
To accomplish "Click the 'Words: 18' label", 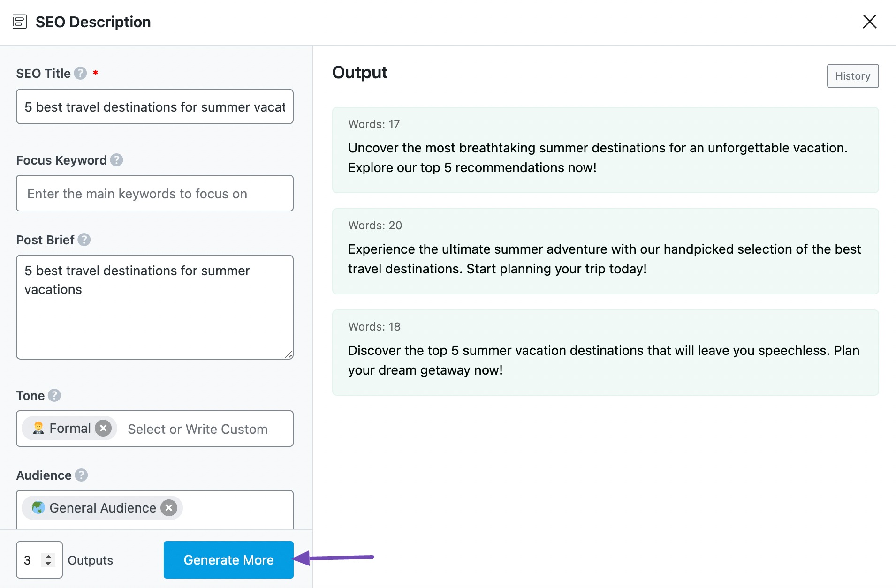I will click(374, 327).
